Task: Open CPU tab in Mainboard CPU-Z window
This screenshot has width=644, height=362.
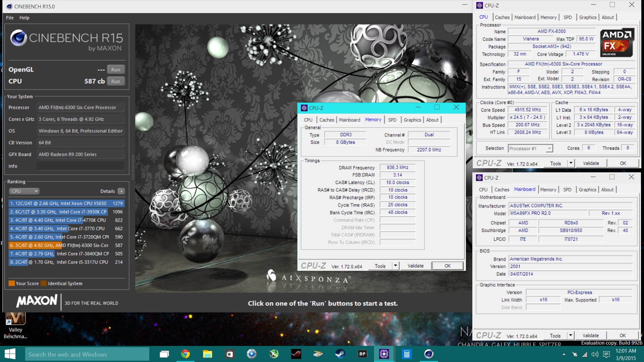Action: click(483, 190)
